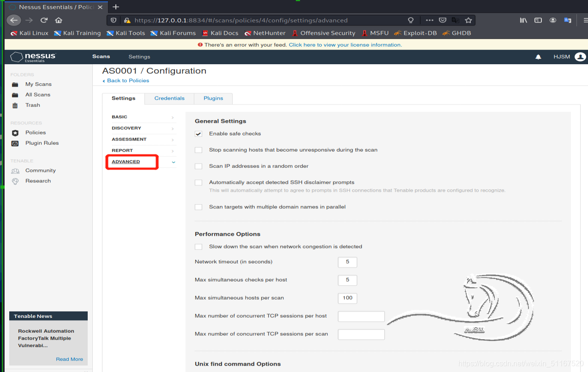Screen dimensions: 588x372
Task: Expand the ASSESSMENT settings section
Action: pyautogui.click(x=144, y=140)
